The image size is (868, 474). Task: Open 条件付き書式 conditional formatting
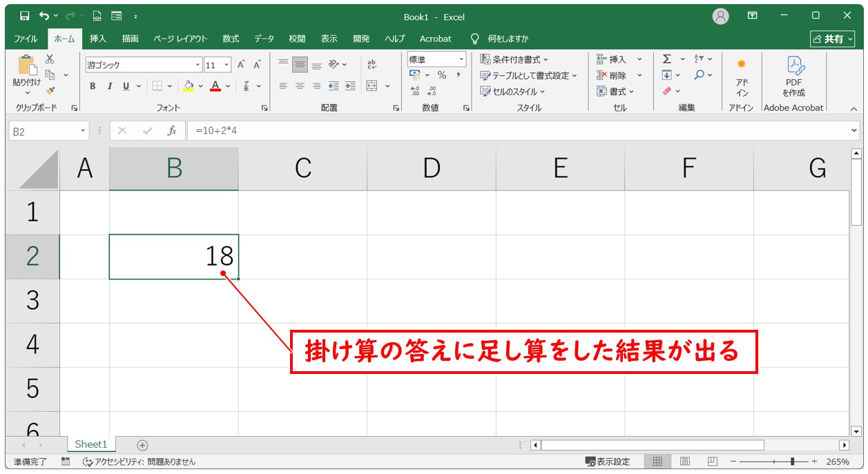[514, 59]
